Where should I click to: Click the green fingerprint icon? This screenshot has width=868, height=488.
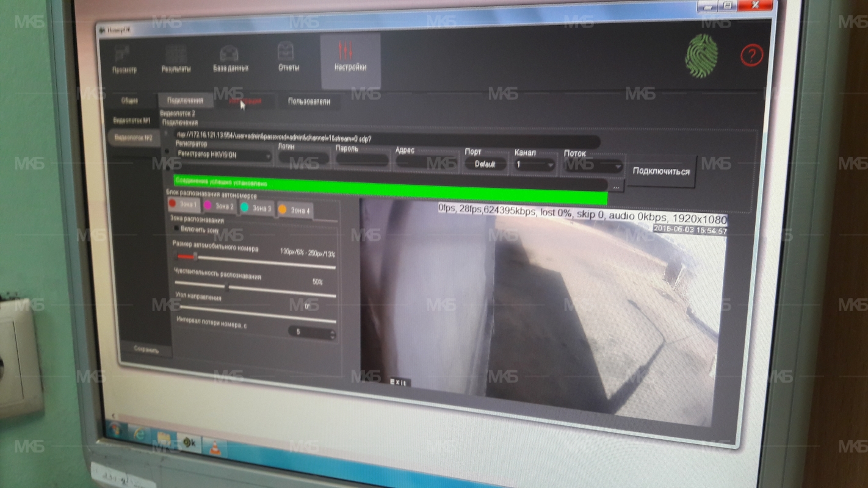700,56
